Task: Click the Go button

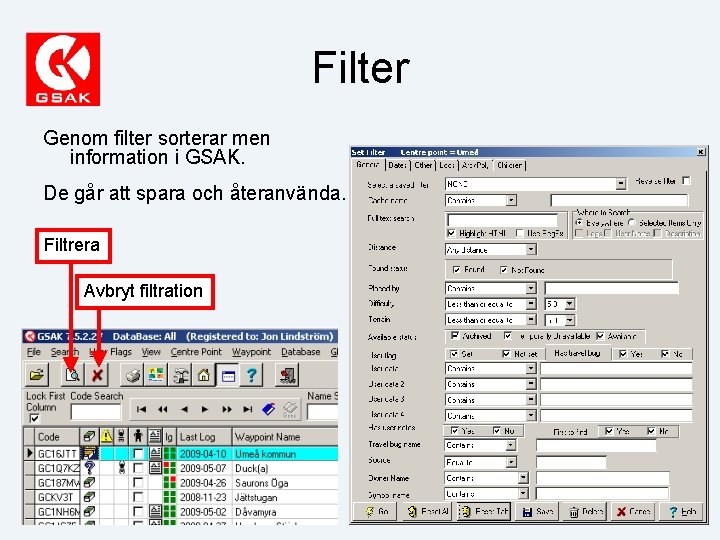Action: (374, 511)
